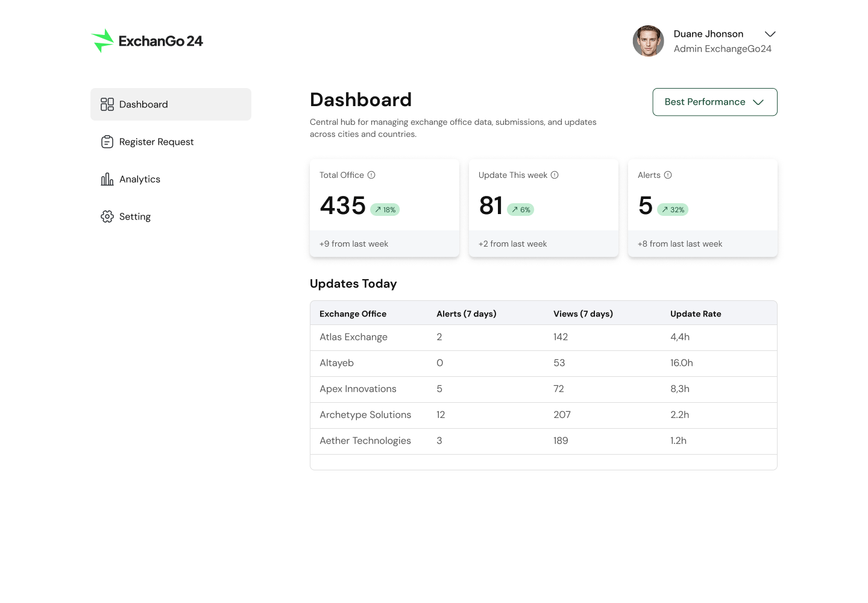The width and height of the screenshot is (868, 603).
Task: Sort by Alerts (7 days) column header
Action: tap(466, 314)
